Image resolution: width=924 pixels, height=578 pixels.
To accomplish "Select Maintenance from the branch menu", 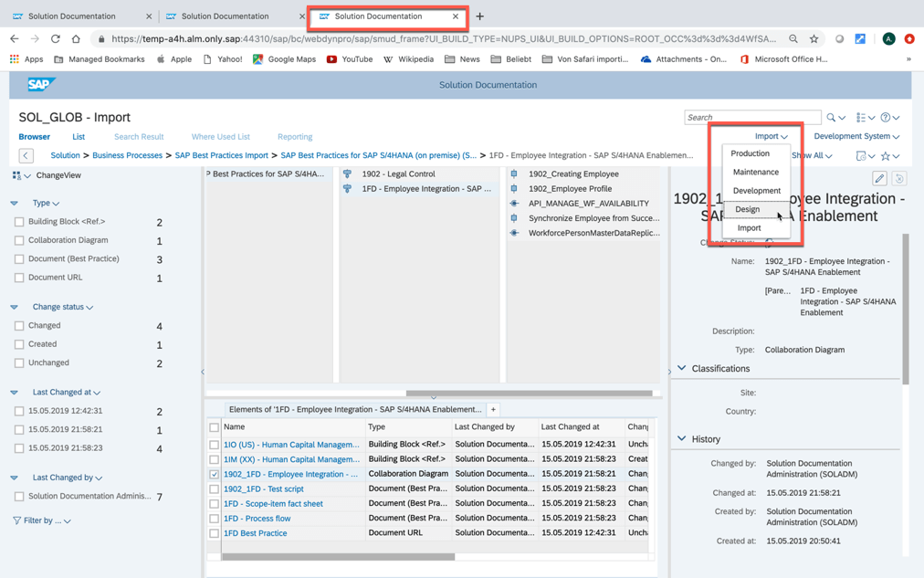I will pyautogui.click(x=755, y=172).
